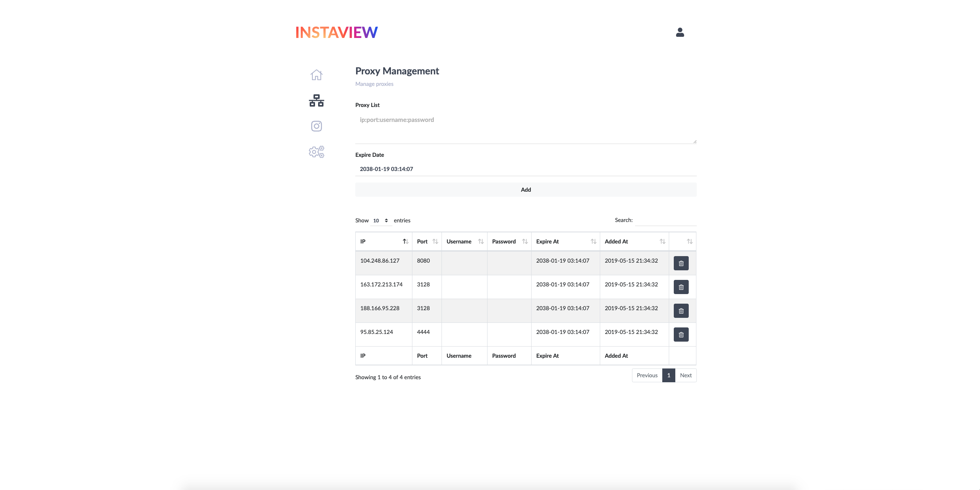Select the proxy network icon in sidebar
Viewport: 980px width, 490px height.
pyautogui.click(x=316, y=100)
